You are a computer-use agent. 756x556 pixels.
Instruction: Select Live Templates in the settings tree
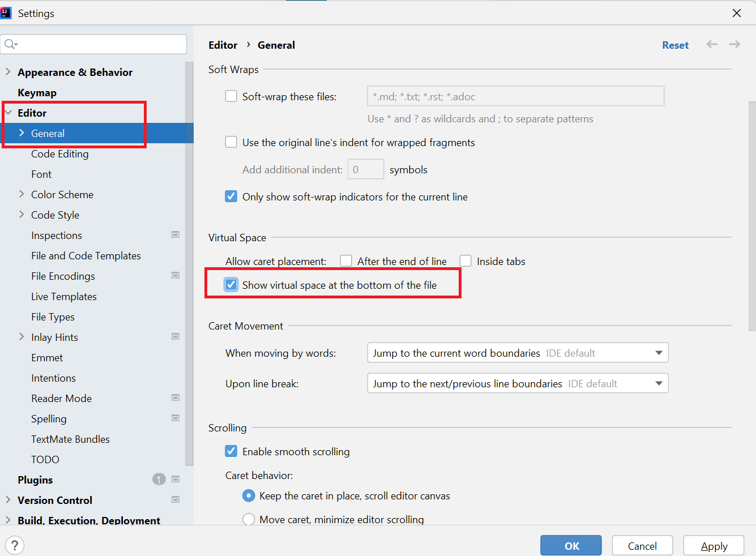(x=64, y=296)
